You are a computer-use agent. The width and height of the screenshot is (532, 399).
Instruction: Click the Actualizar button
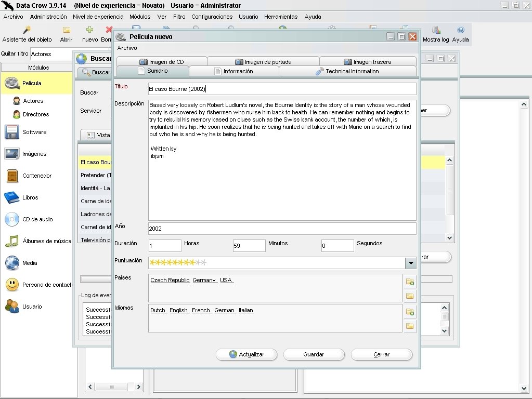click(x=246, y=354)
